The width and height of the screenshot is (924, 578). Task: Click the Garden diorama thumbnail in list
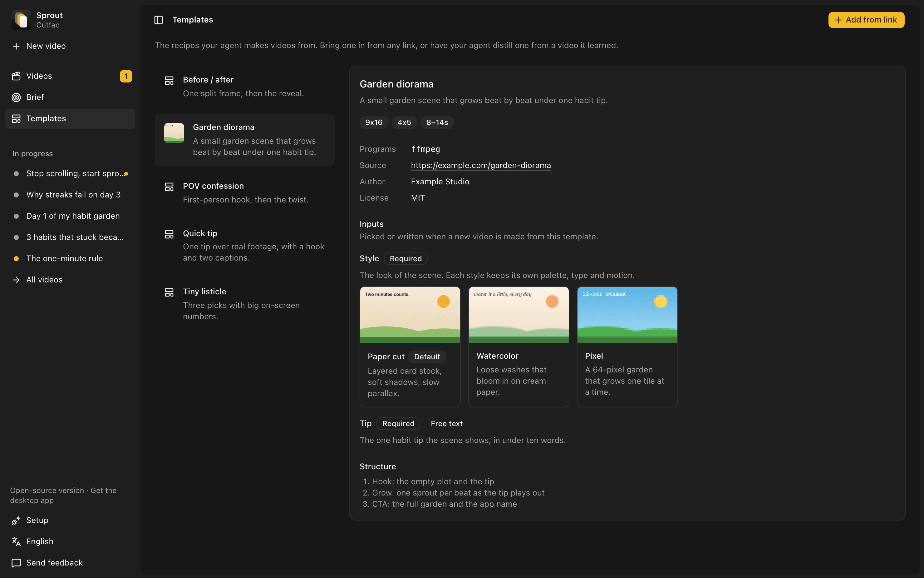[174, 133]
